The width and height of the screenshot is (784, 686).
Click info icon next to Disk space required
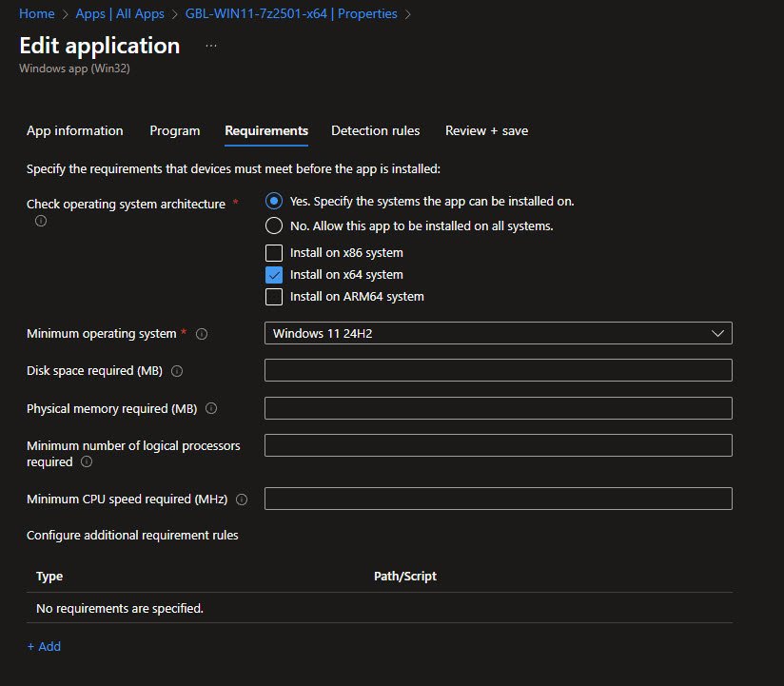(x=177, y=371)
